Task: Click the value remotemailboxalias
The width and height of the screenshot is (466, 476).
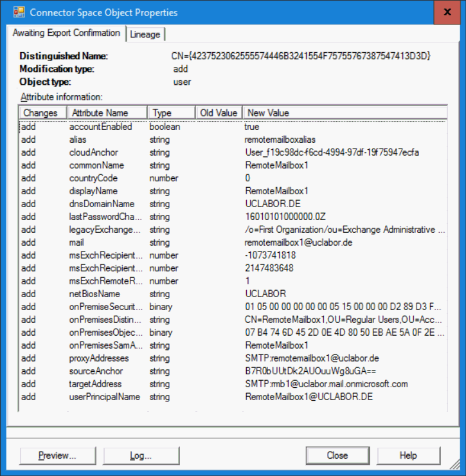Action: pos(280,140)
